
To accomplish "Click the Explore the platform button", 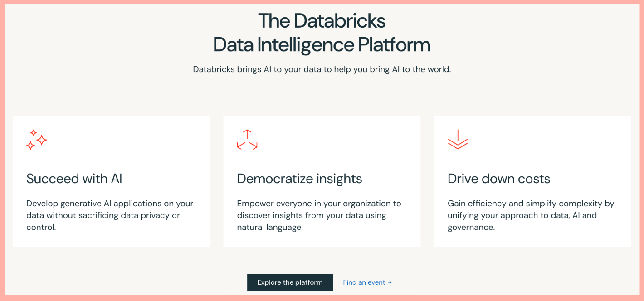I will [290, 282].
